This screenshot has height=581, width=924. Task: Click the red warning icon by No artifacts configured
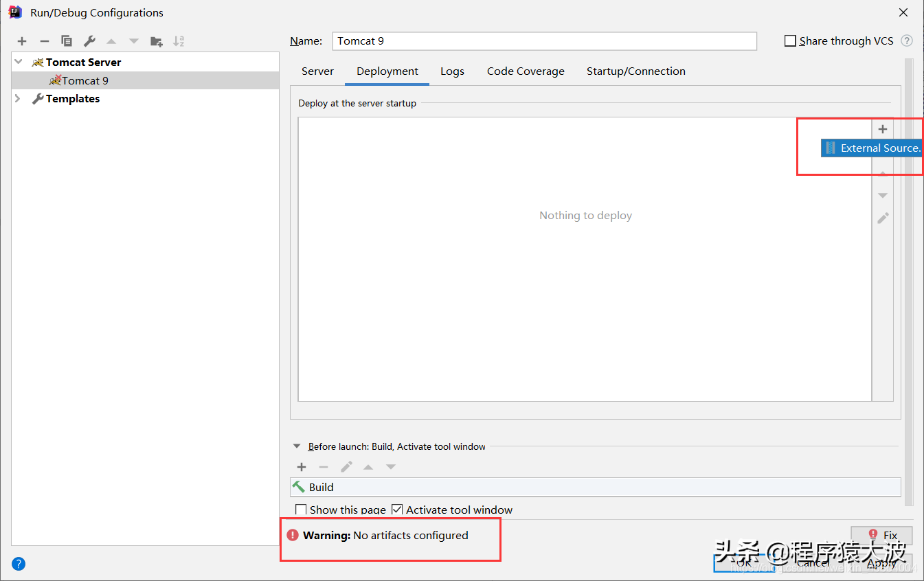(293, 535)
